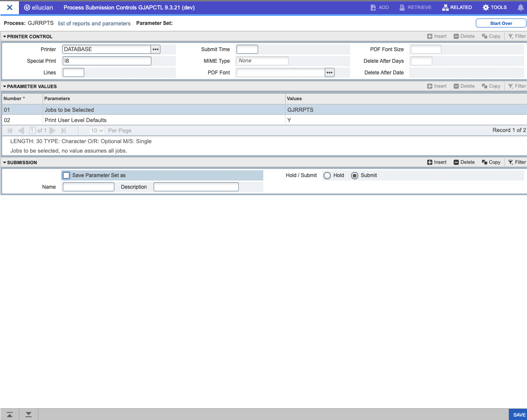This screenshot has height=420, width=527.
Task: Jump to previous section using bottom arrow
Action: [9, 414]
